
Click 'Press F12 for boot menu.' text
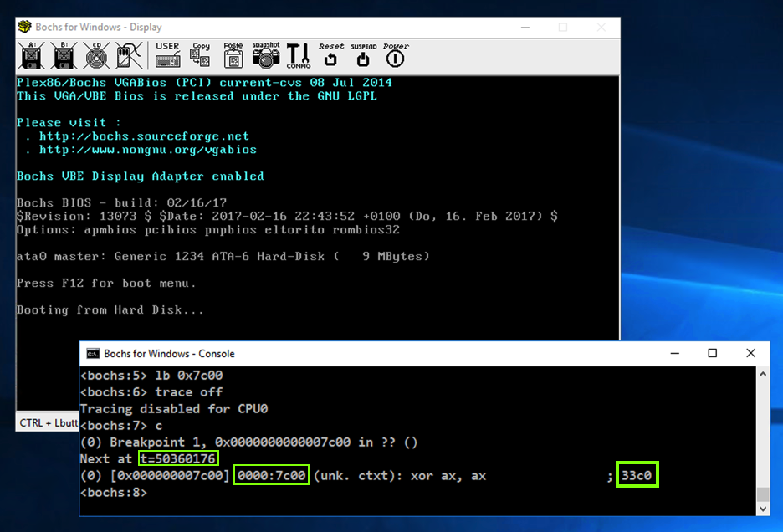(x=106, y=283)
